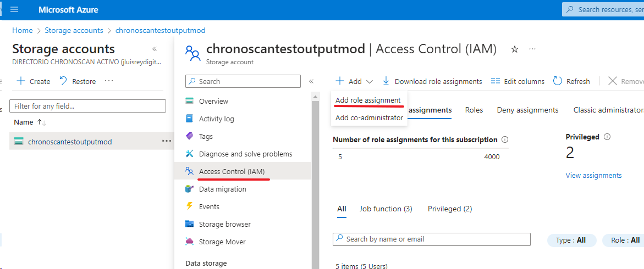Image resolution: width=644 pixels, height=269 pixels.
Task: Open the Azure portal hamburger menu
Action: pyautogui.click(x=14, y=10)
